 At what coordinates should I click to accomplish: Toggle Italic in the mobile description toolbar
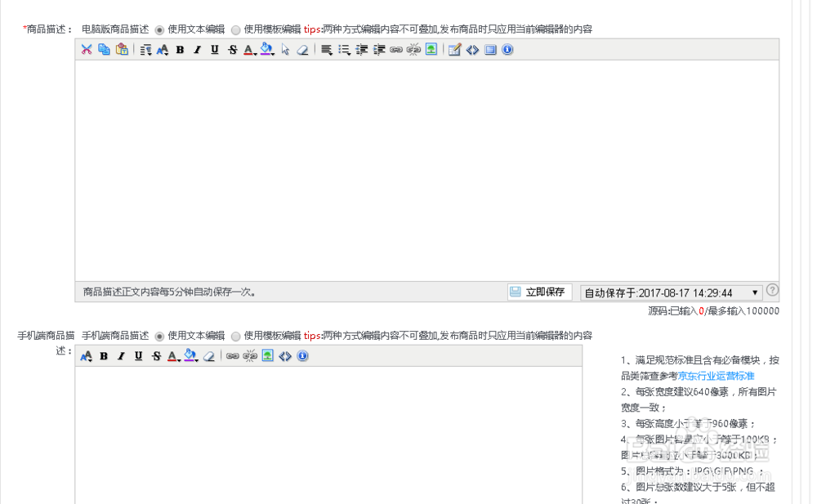[122, 356]
